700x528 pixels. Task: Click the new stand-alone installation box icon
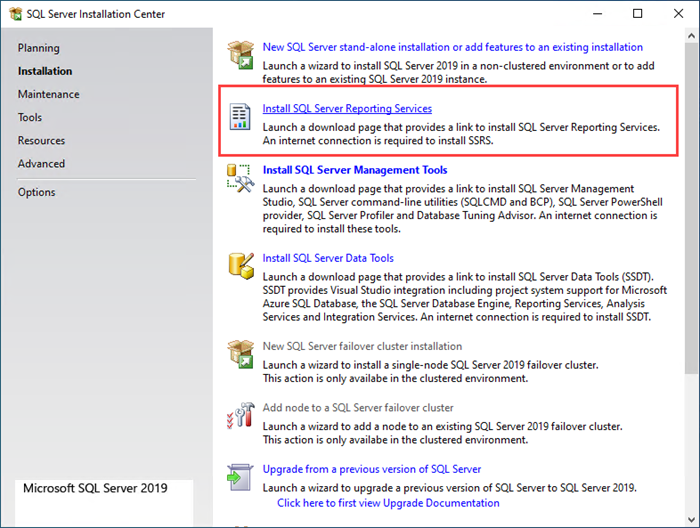point(241,55)
